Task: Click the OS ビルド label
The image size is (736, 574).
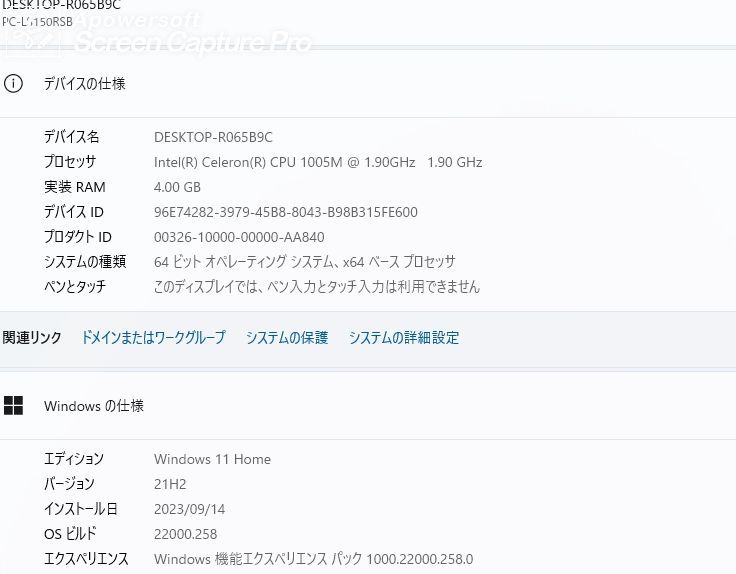Action: tap(70, 534)
